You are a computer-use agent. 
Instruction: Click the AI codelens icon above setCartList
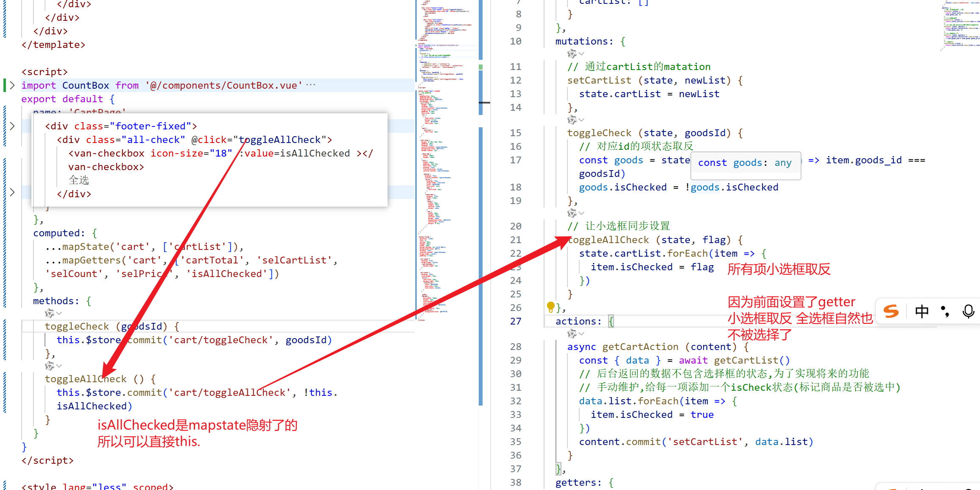tap(572, 54)
